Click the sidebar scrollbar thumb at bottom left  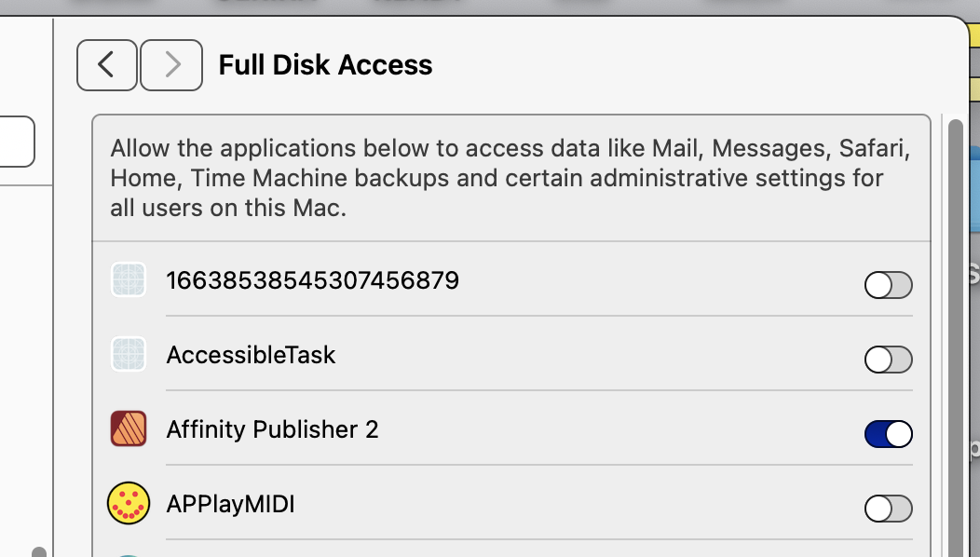pos(39,551)
